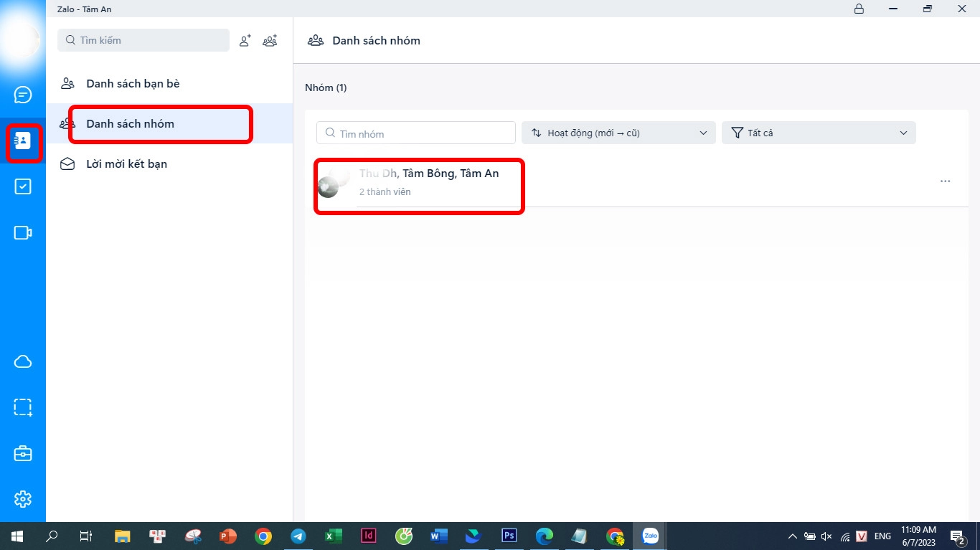
Task: Click the screen capture selection icon
Action: pyautogui.click(x=23, y=407)
